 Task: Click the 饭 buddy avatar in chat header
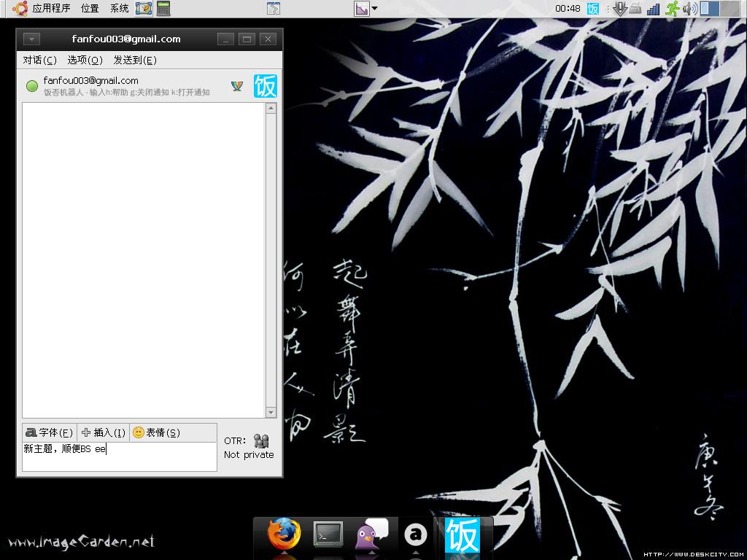pos(266,86)
